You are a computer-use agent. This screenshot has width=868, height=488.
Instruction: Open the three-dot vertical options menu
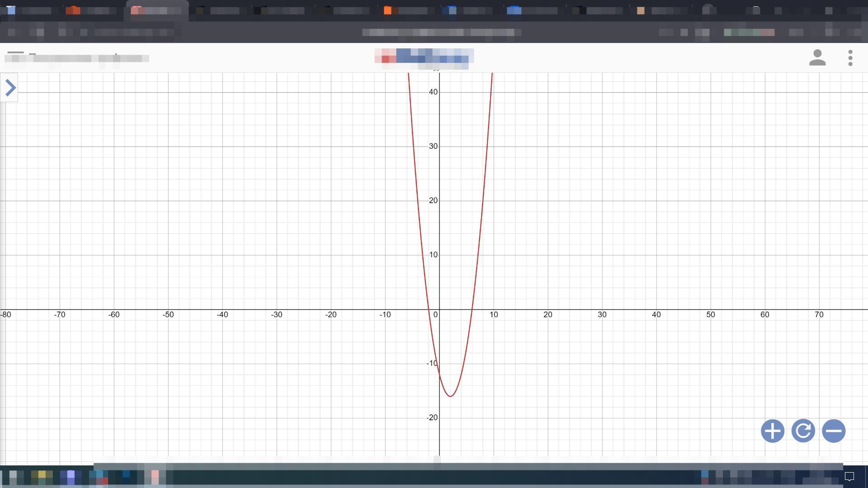pyautogui.click(x=850, y=58)
